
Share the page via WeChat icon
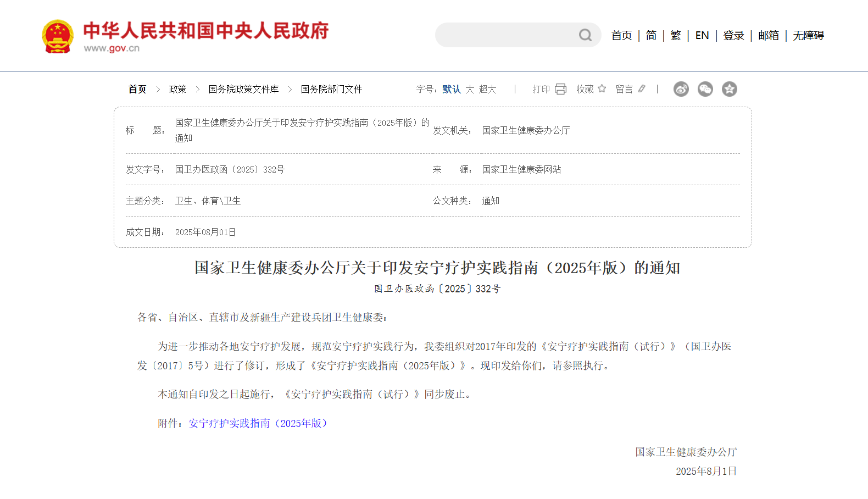[705, 89]
